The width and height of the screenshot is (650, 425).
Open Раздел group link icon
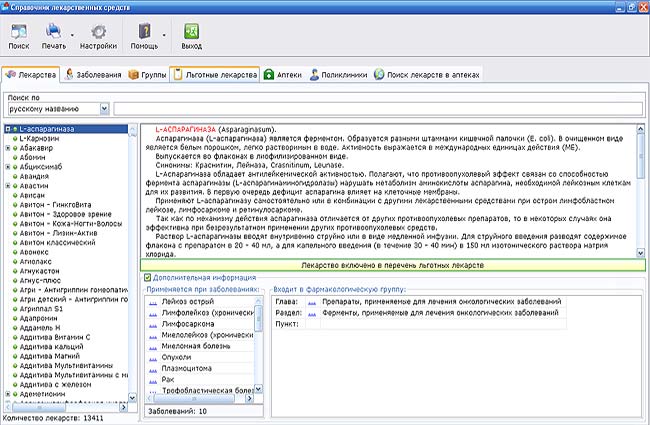312,313
